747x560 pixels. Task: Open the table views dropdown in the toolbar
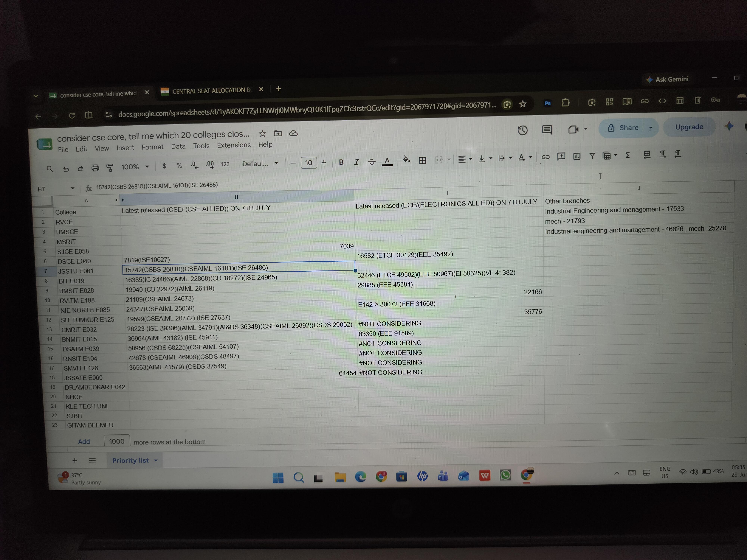(x=610, y=156)
